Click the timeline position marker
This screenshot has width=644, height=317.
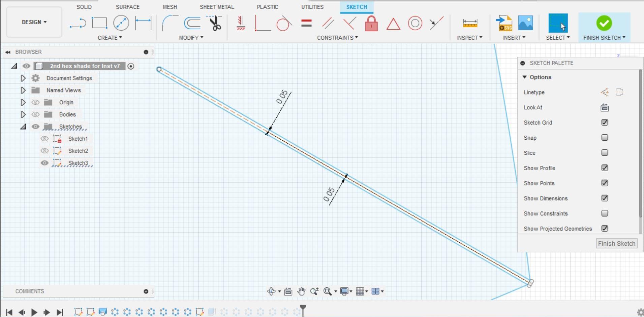(303, 310)
